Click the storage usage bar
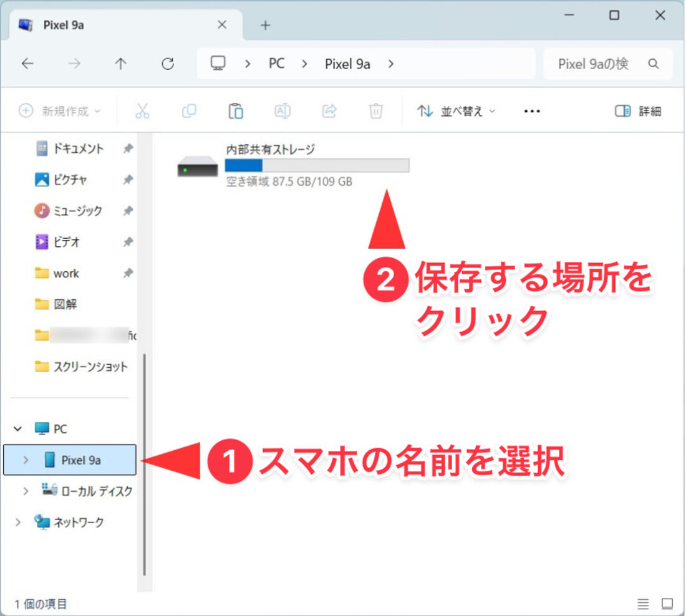The height and width of the screenshot is (616, 686). coord(317,165)
